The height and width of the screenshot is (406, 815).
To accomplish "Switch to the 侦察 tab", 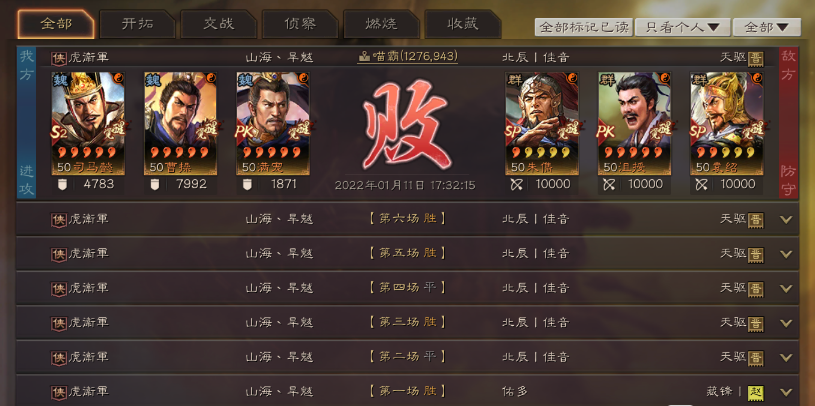I will click(300, 24).
